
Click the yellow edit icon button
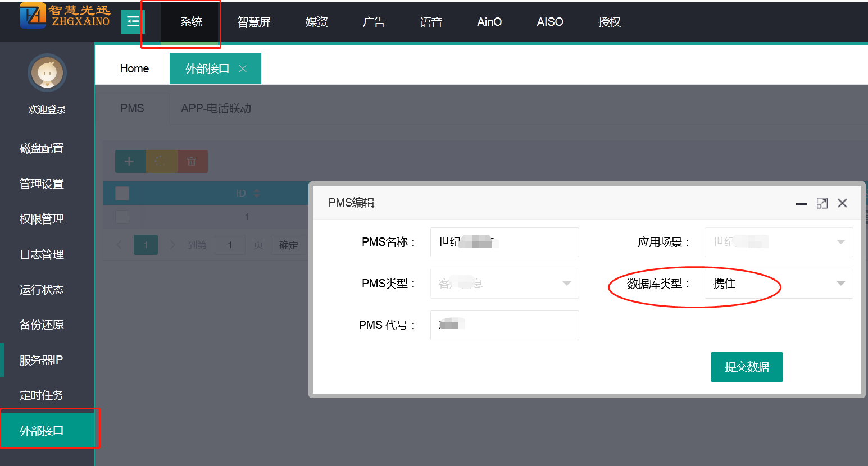point(161,162)
